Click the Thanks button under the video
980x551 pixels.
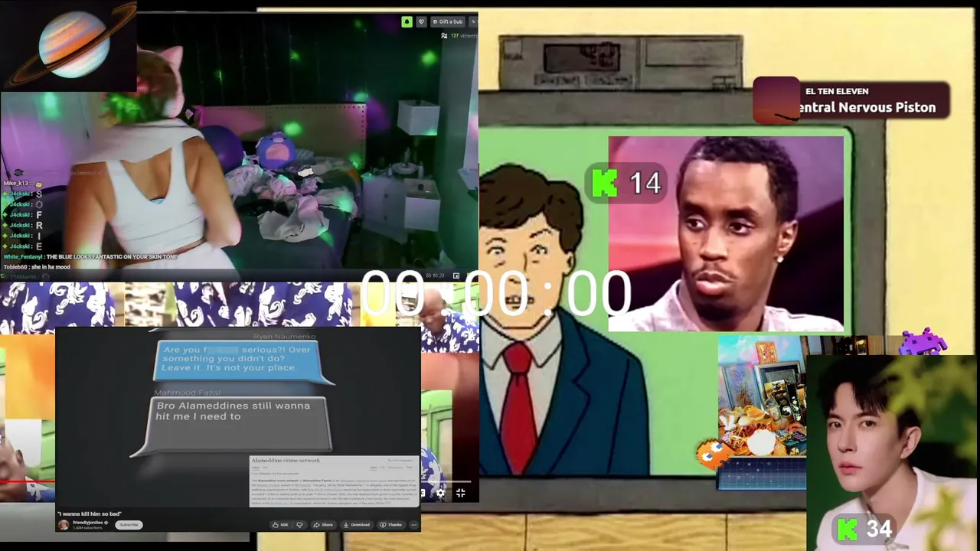click(x=391, y=524)
